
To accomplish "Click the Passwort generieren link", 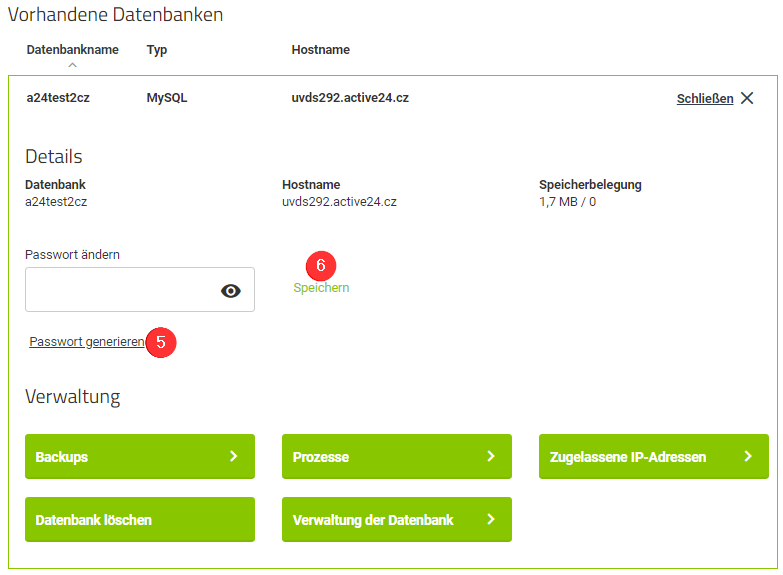I will (x=87, y=342).
